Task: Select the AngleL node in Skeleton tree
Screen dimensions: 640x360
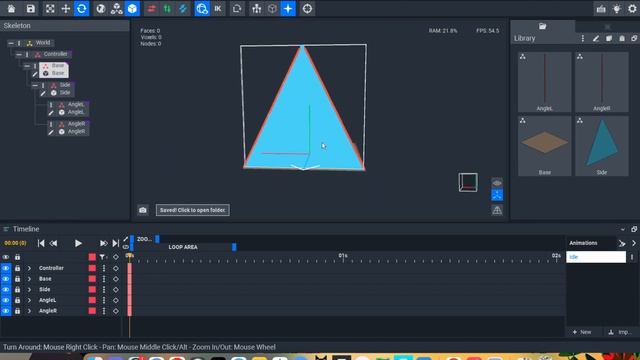Action: pos(76,104)
